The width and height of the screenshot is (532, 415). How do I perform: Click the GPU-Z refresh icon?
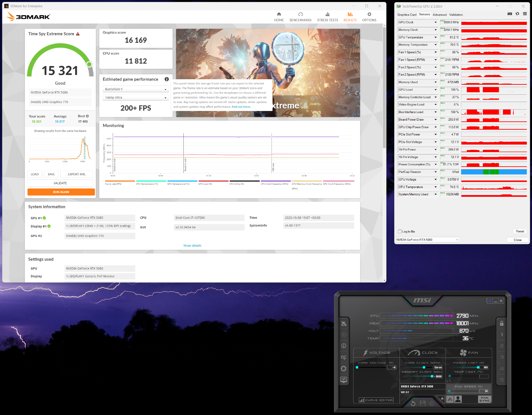[517, 14]
